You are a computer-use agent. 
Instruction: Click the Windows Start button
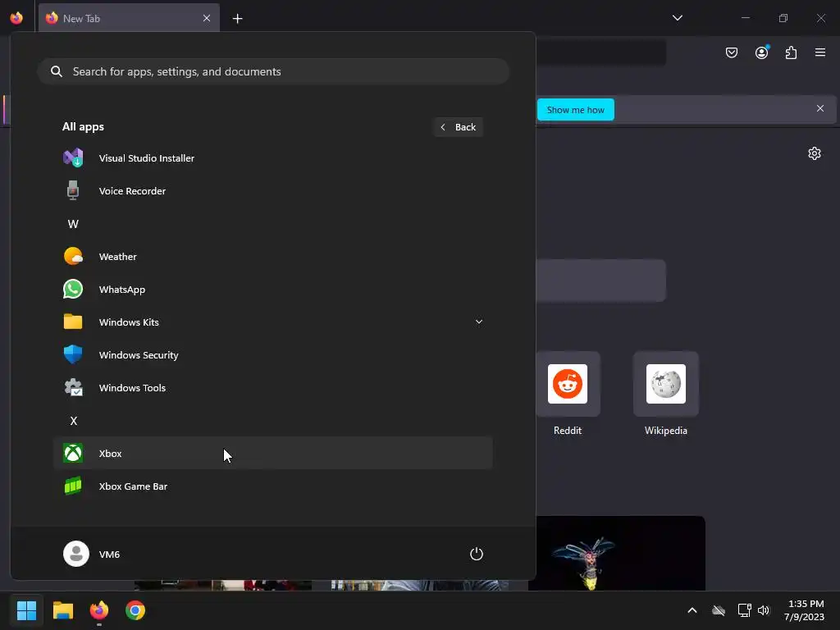(26, 610)
